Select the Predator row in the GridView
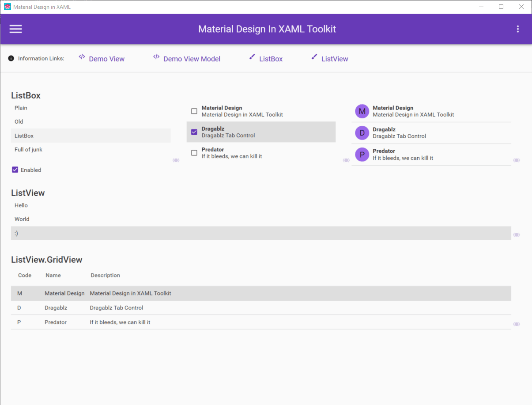 click(261, 322)
